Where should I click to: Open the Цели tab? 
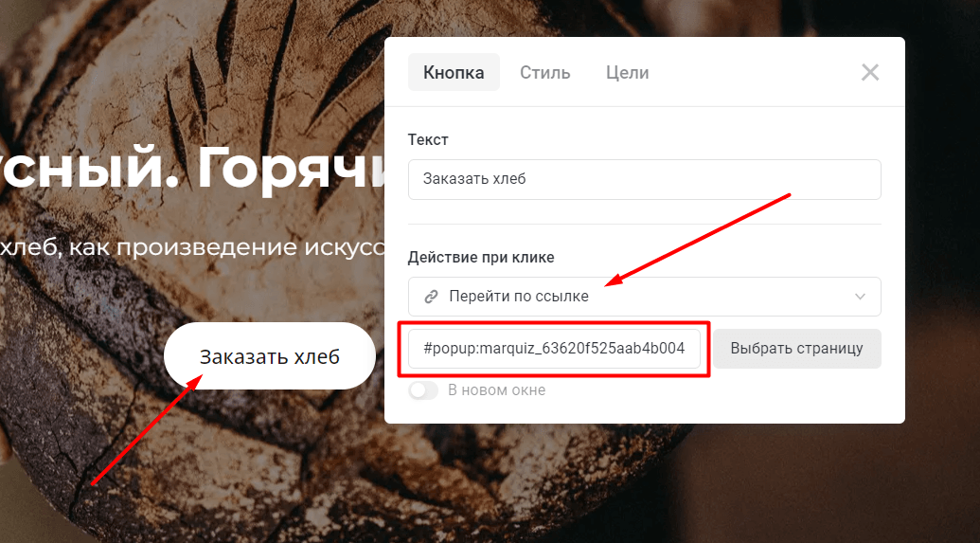coord(627,73)
